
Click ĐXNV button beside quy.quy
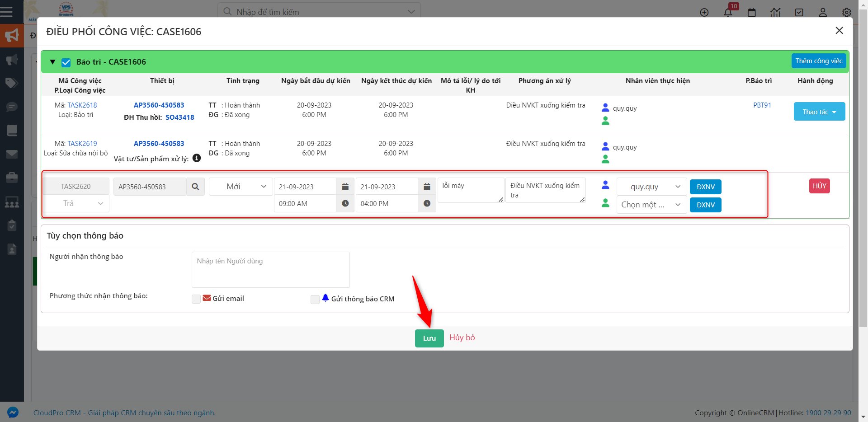(x=706, y=187)
